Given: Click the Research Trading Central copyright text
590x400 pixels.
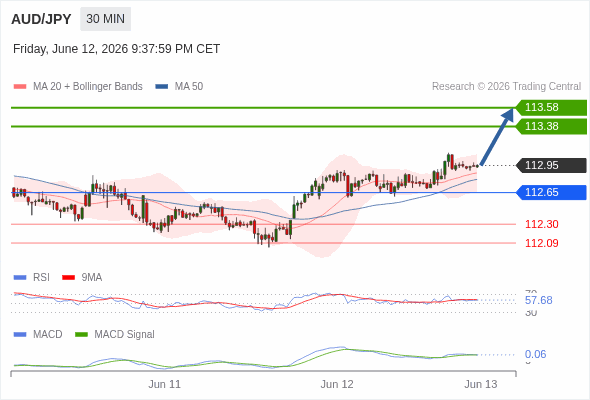Looking at the screenshot, I should point(506,87).
